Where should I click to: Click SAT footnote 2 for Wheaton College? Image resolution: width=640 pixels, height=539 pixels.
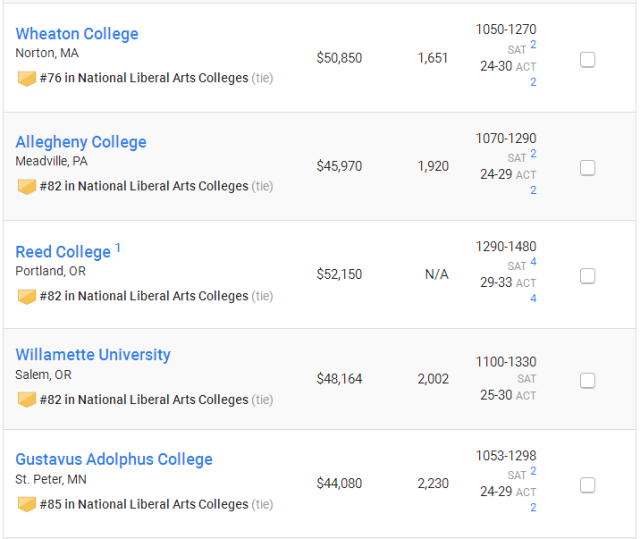click(x=533, y=44)
